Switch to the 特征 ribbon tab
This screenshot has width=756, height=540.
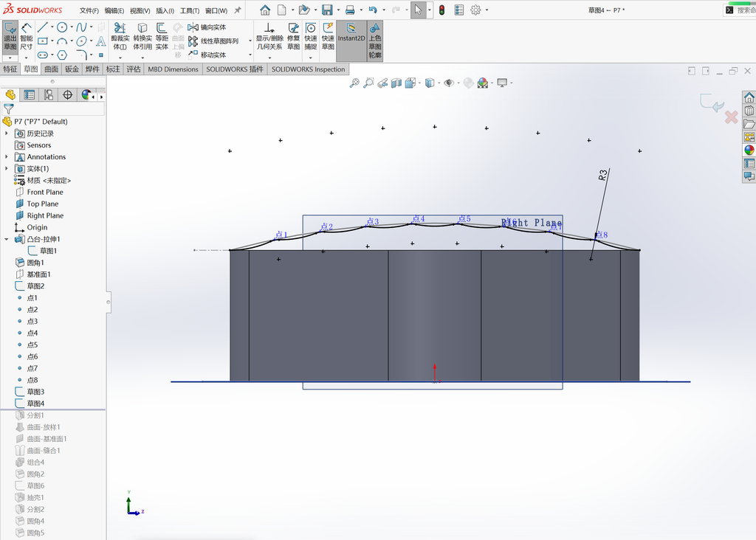10,69
